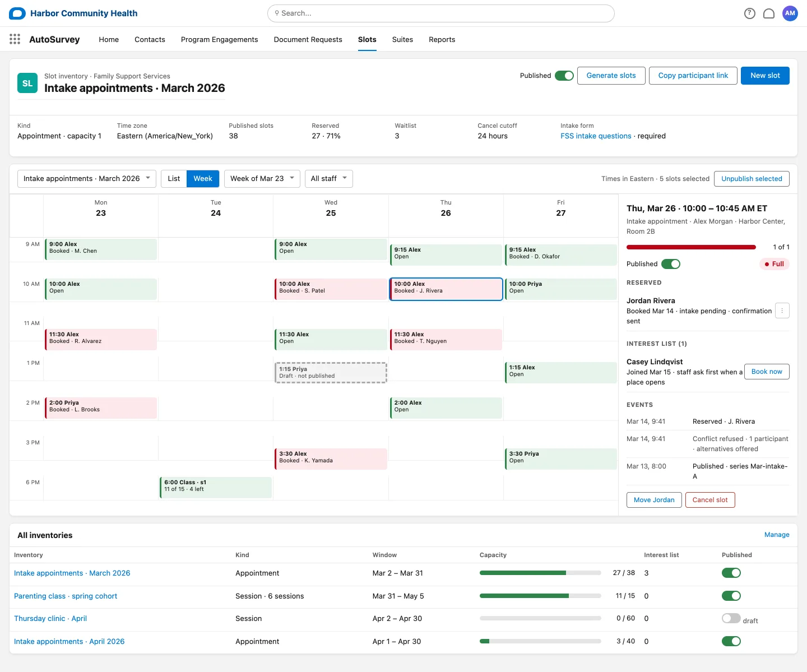Open the notifications bell icon
Viewport: 807px width, 672px height.
coord(769,13)
